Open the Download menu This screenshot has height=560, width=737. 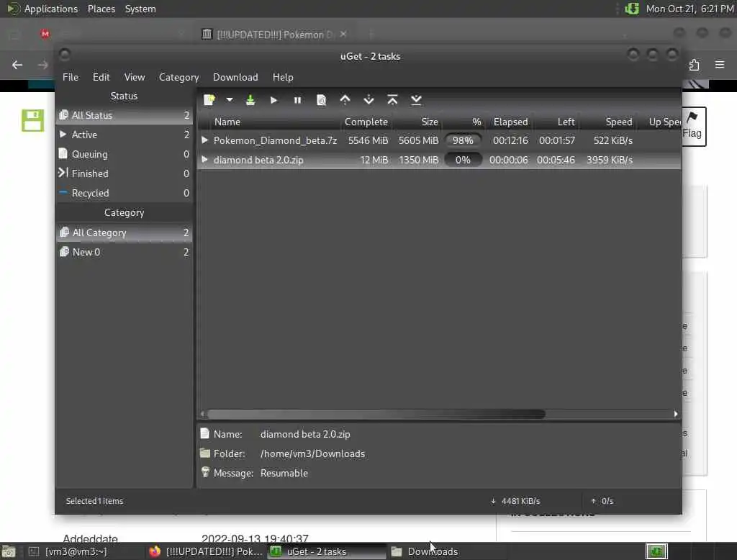pos(235,77)
